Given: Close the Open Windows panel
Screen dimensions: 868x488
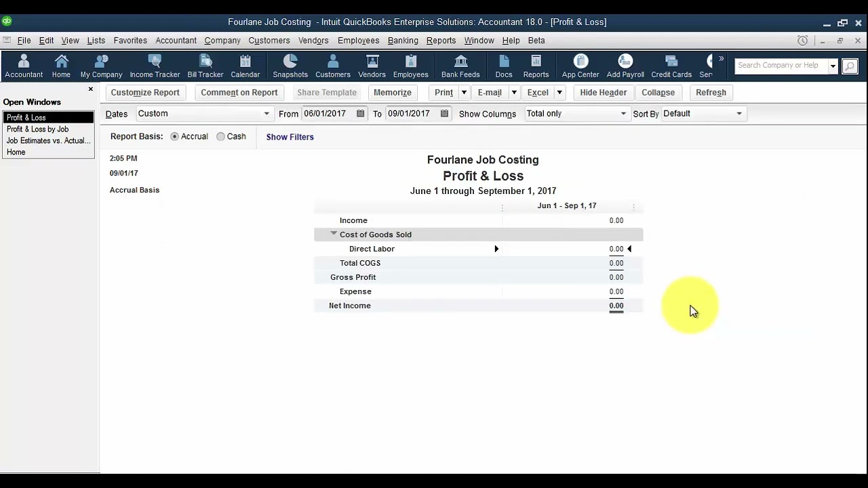Looking at the screenshot, I should [91, 89].
